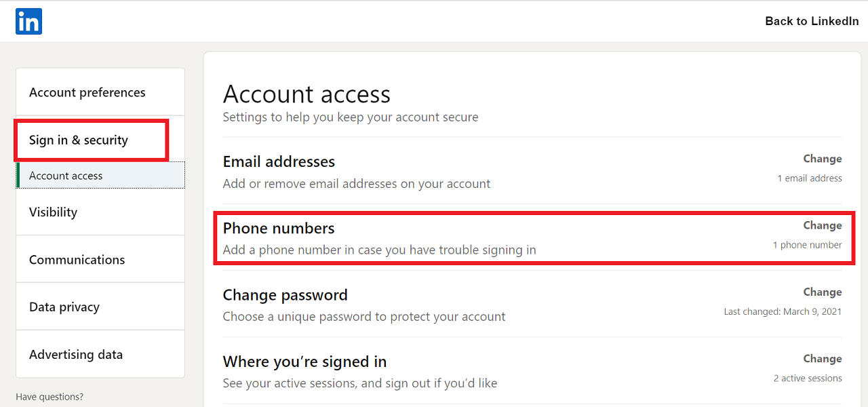
Task: Expand the Phone numbers setting
Action: 279,229
